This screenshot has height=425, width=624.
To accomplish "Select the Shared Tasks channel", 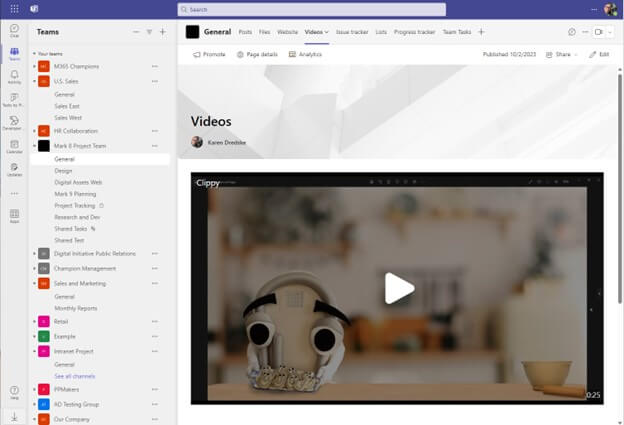I will point(70,229).
